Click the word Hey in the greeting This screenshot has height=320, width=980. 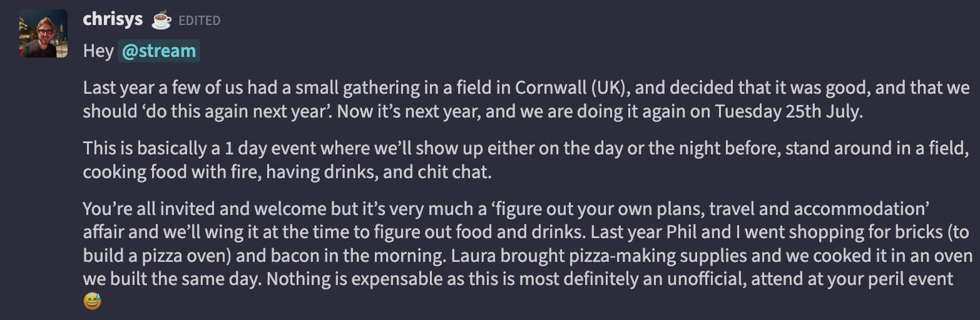[x=98, y=51]
